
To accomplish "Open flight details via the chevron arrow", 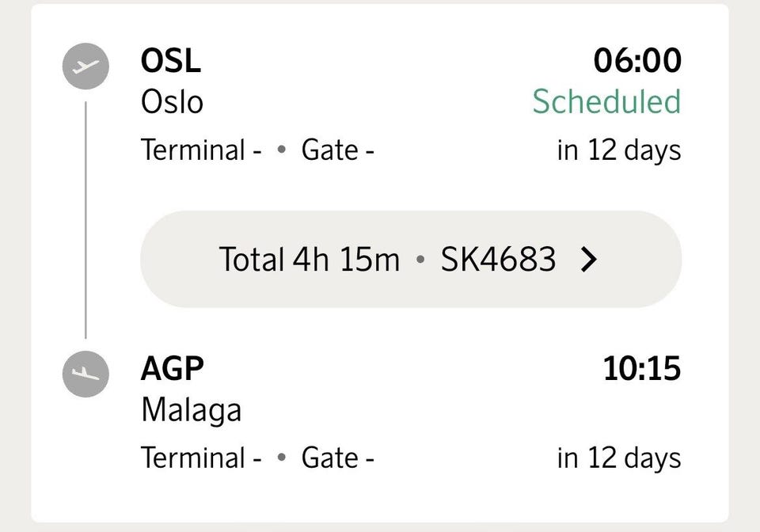I will (x=589, y=259).
